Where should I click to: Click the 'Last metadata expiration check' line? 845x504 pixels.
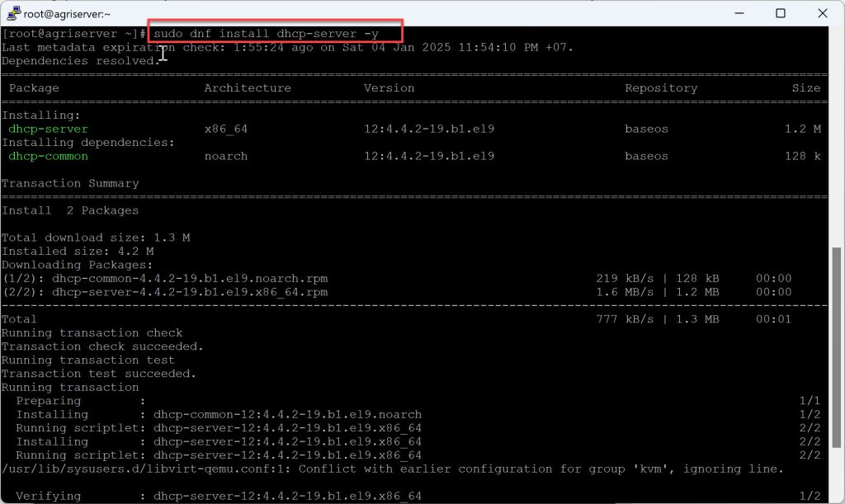pos(287,47)
